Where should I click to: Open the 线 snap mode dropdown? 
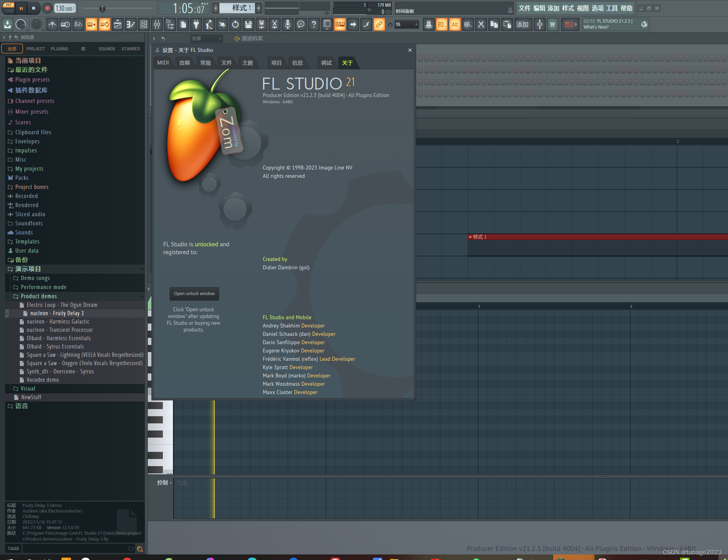coord(406,25)
